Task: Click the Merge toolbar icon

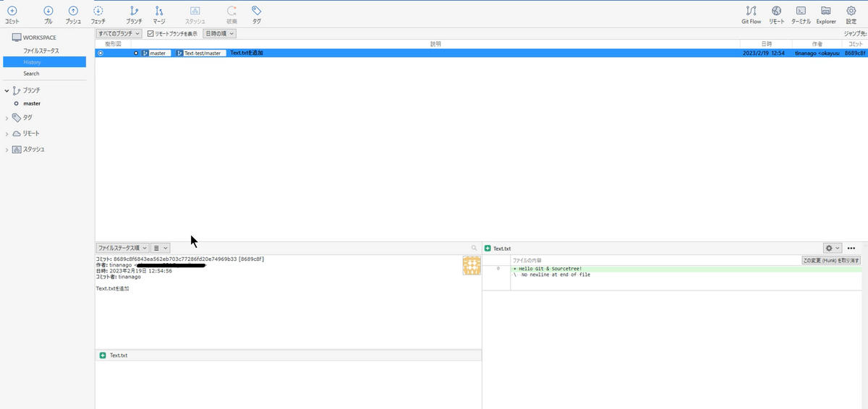Action: click(x=159, y=11)
